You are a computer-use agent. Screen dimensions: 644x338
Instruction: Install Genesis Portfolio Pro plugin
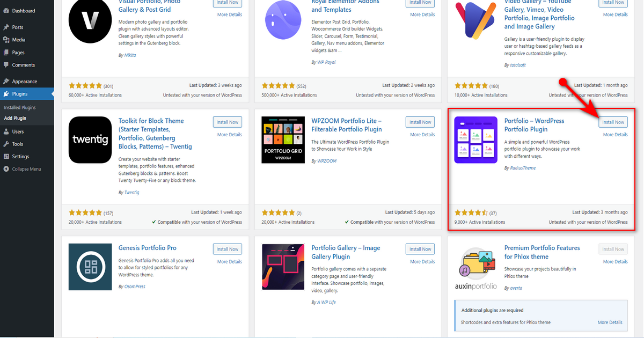[228, 249]
